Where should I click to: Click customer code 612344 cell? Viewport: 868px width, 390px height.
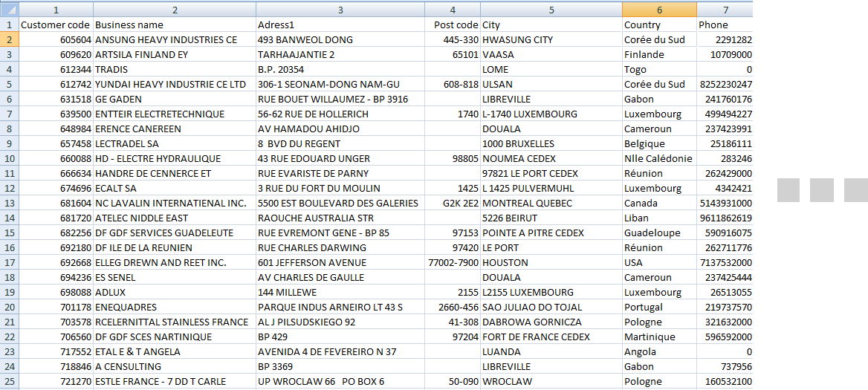(56, 69)
